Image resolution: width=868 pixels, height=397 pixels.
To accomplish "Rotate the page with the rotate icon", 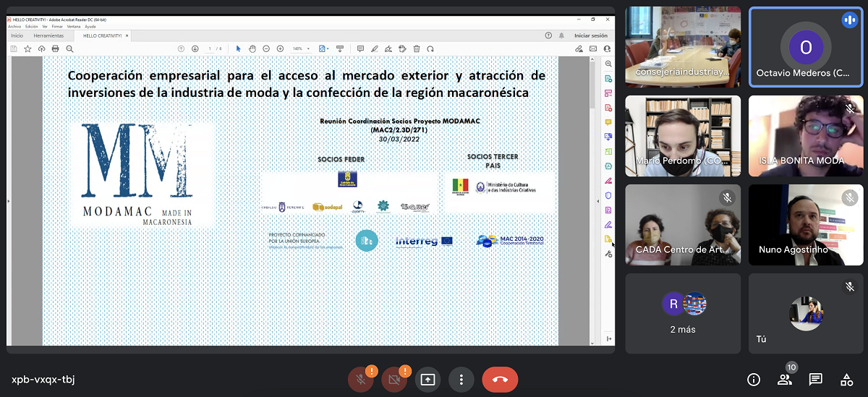I will (x=430, y=48).
